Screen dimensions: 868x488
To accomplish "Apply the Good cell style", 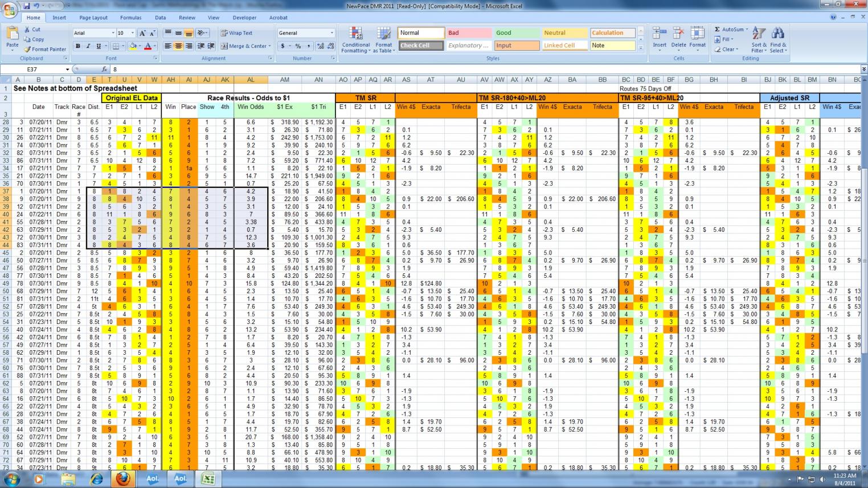I will pos(517,33).
